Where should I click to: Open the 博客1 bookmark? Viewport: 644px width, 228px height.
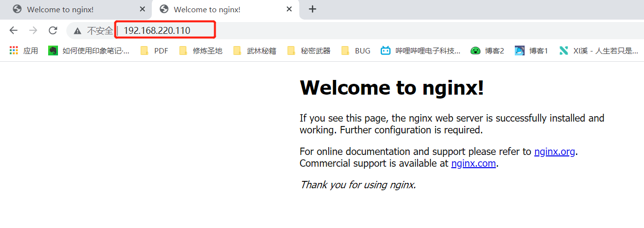pos(531,50)
